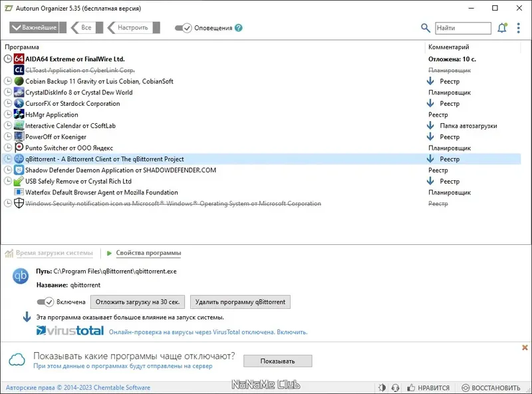Image resolution: width=532 pixels, height=394 pixels.
Task: Select the Windows Security notification row
Action: pos(261,203)
